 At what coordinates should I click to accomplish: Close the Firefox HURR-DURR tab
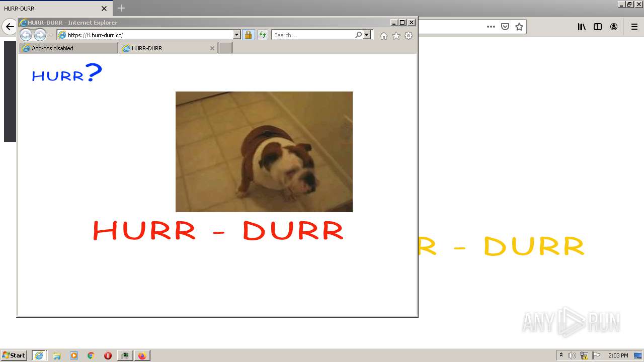point(104,9)
